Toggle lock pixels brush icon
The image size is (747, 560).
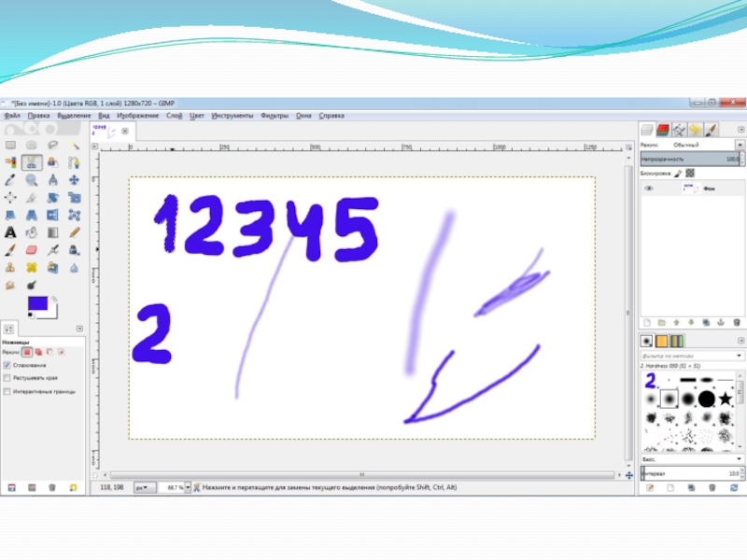(x=678, y=174)
